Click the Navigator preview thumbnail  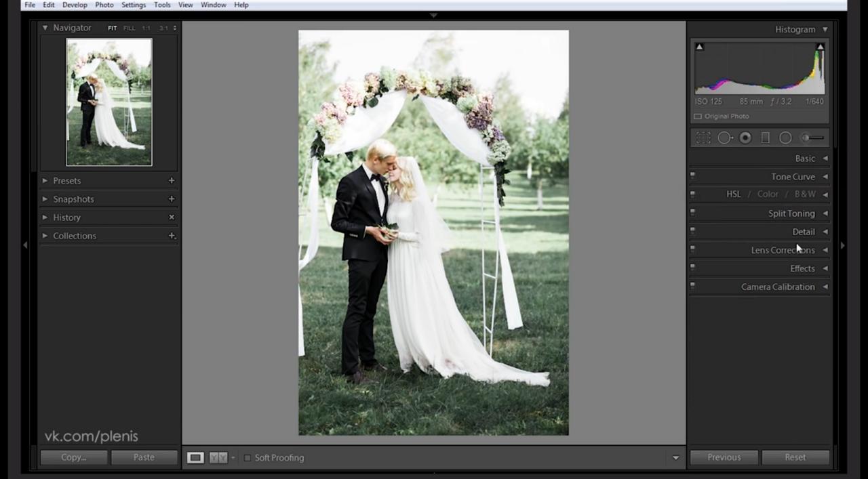pos(109,102)
